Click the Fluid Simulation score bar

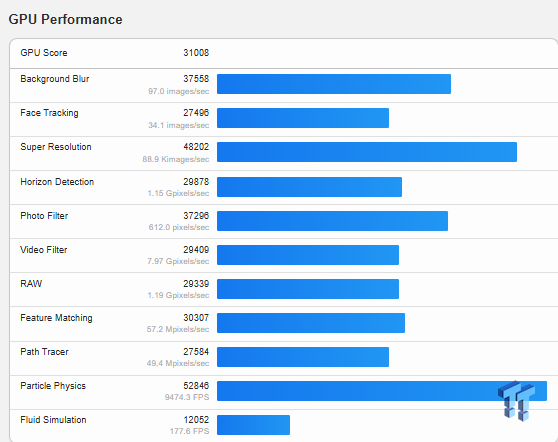253,425
